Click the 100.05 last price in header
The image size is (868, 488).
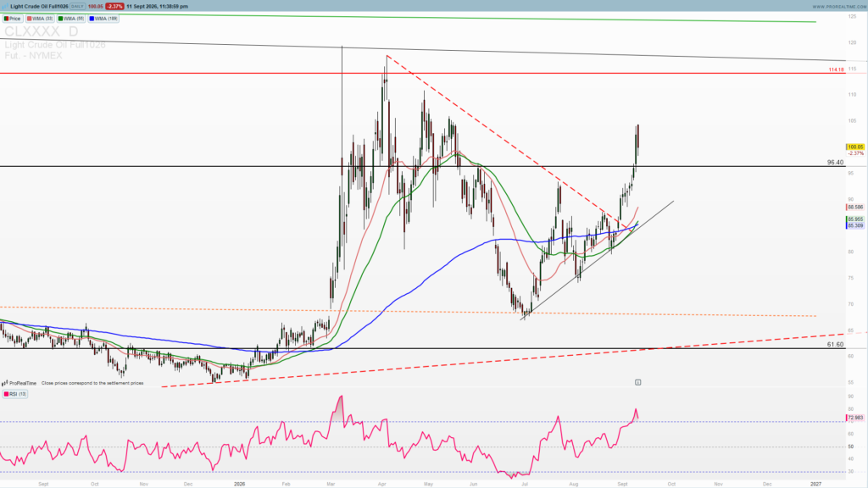tap(96, 6)
